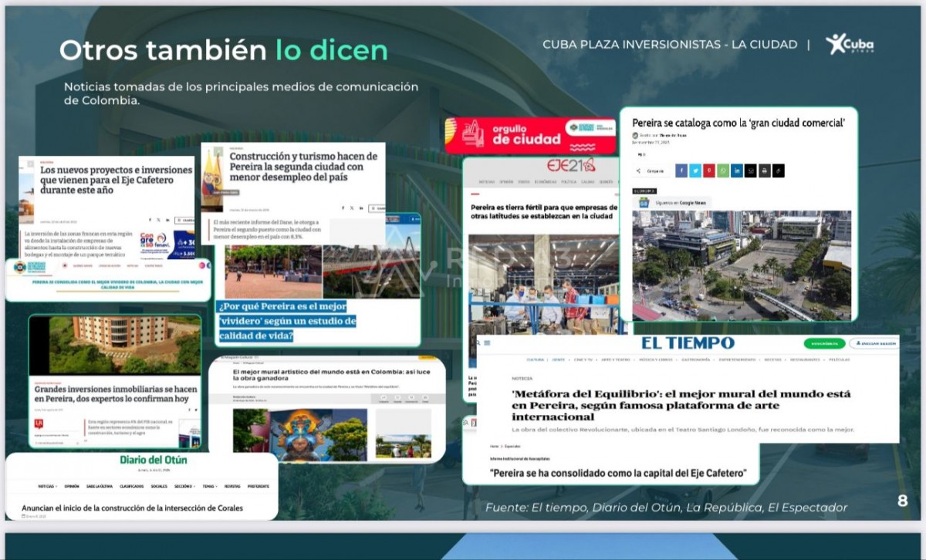Open the headline 'Anuncian el inicio de la construcción'

click(x=132, y=508)
